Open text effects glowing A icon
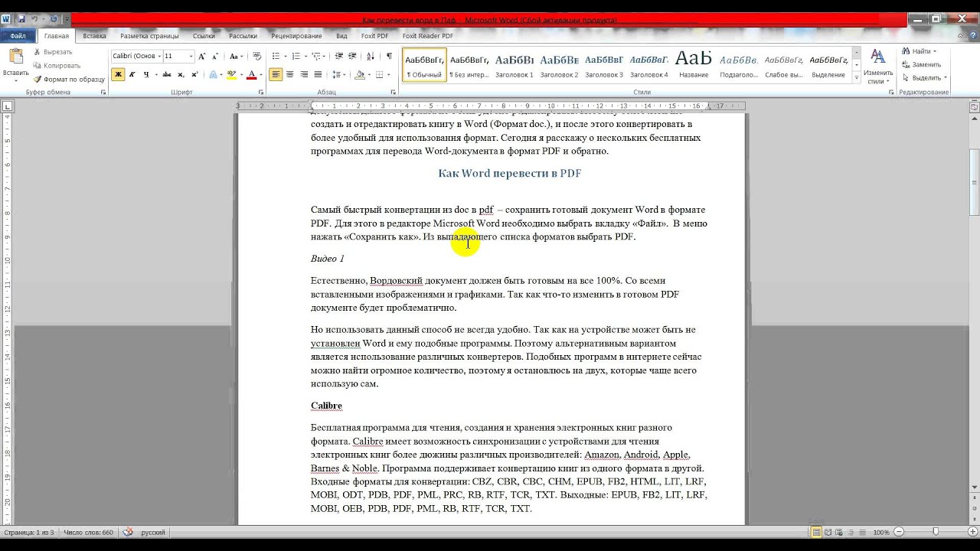This screenshot has height=551, width=980. coord(213,75)
